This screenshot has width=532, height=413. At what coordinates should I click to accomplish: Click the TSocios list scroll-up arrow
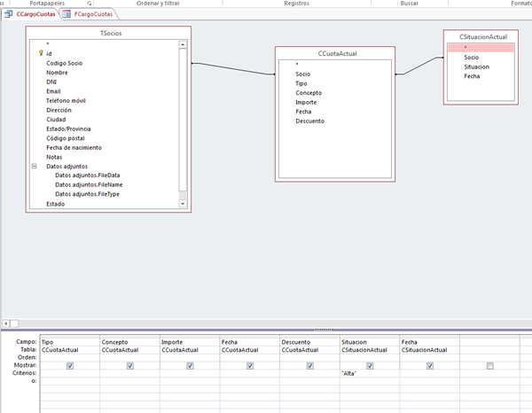[x=184, y=43]
